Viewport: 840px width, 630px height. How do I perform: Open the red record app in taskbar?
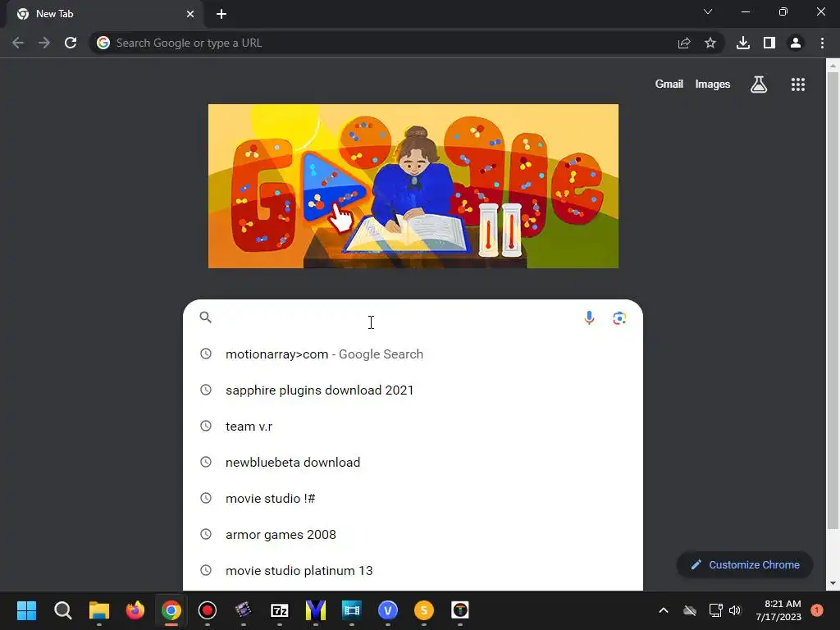pos(208,610)
